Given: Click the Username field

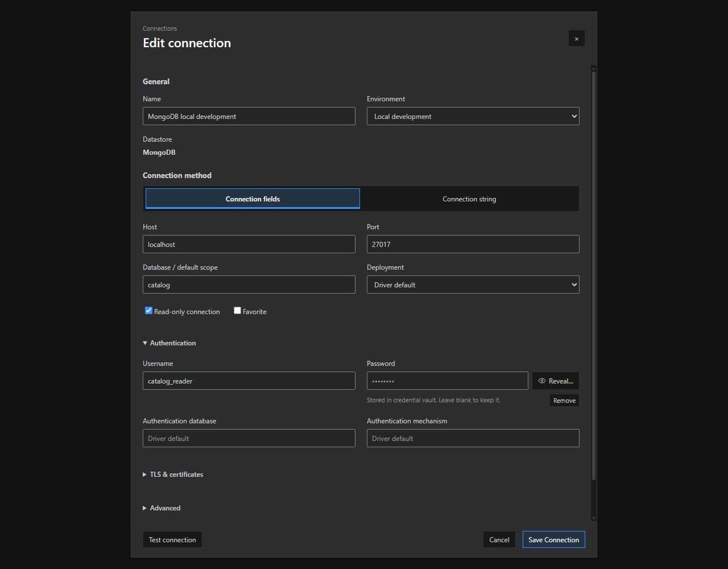Looking at the screenshot, I should pyautogui.click(x=249, y=381).
